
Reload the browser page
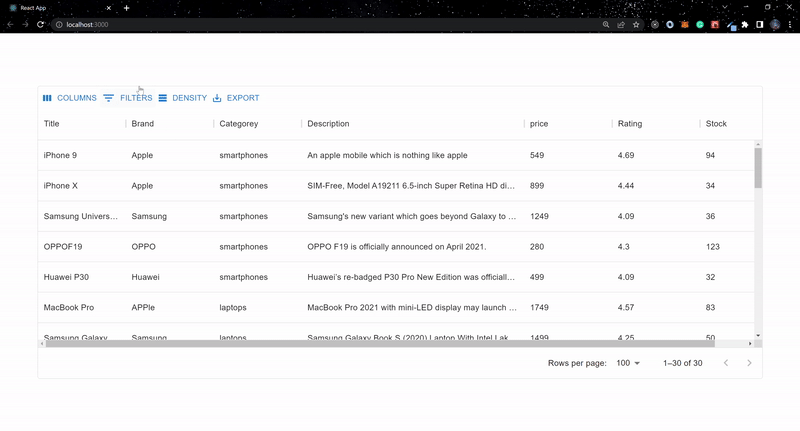40,24
